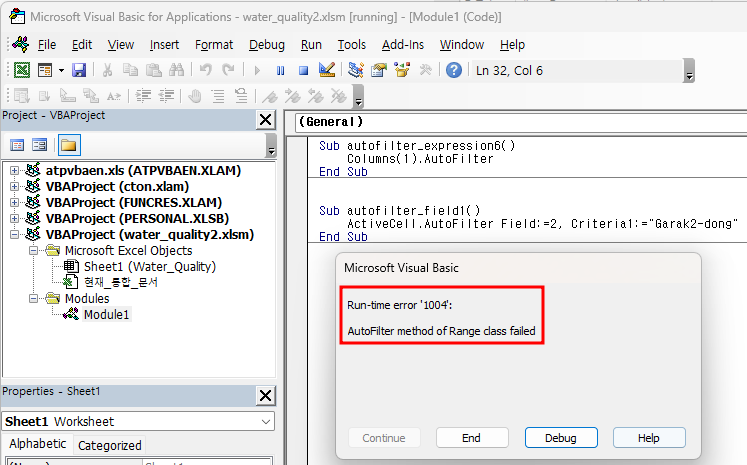This screenshot has width=747, height=465.
Task: Open the Toolbox wrench icon
Action: coord(425,71)
